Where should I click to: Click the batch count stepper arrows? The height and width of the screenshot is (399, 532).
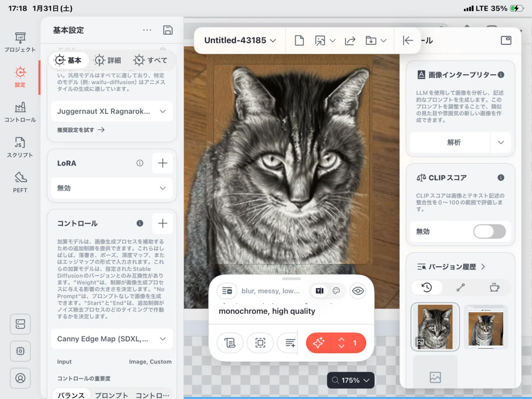(x=341, y=343)
